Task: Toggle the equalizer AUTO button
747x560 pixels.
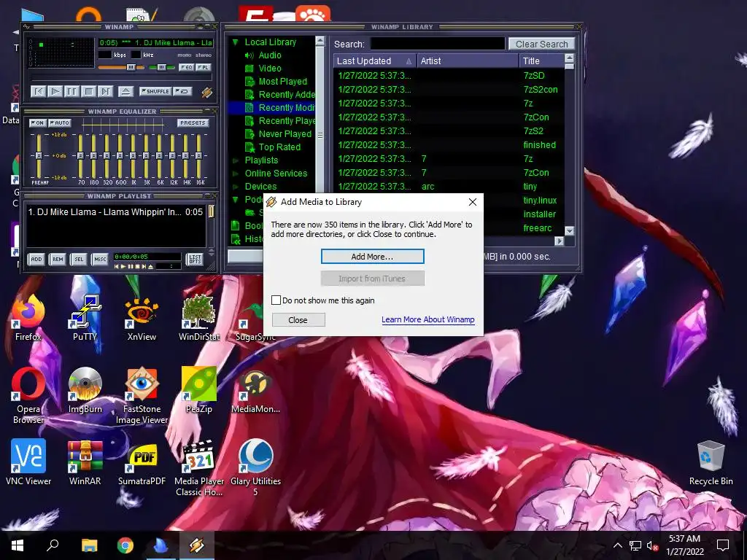Action: click(60, 122)
